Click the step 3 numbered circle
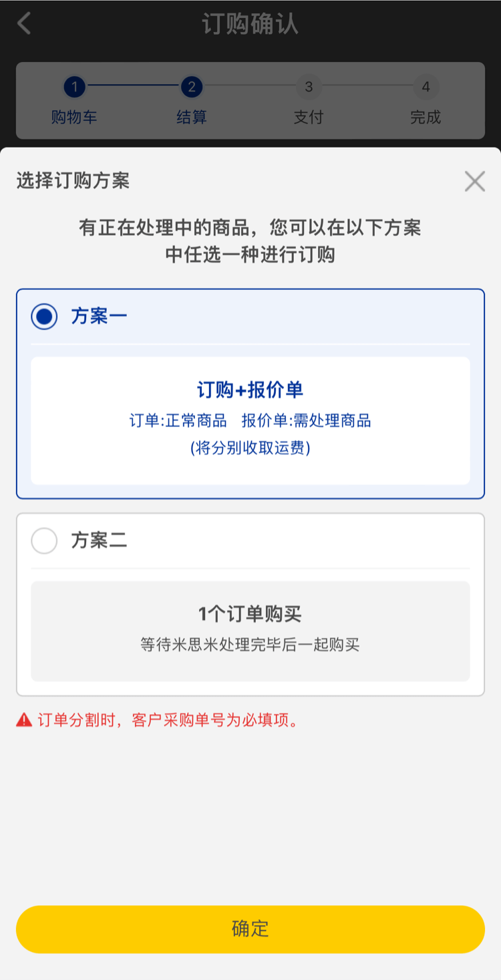Image resolution: width=501 pixels, height=980 pixels. [x=309, y=87]
